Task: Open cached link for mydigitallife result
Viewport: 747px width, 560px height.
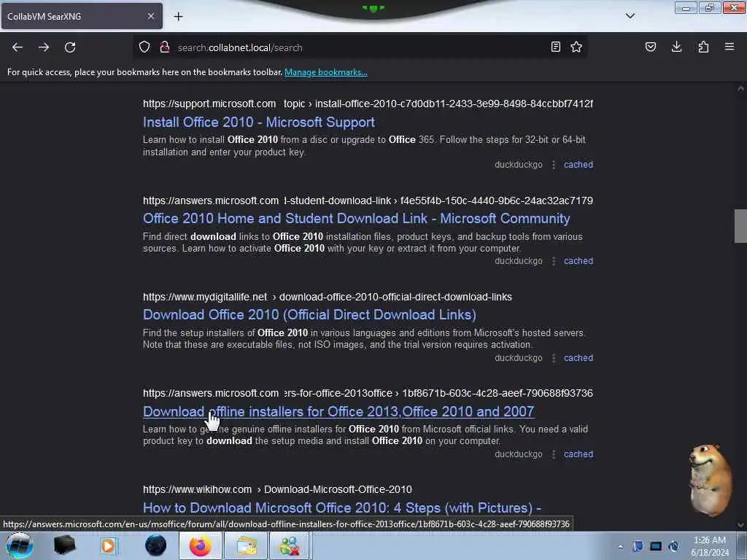Action: (578, 357)
